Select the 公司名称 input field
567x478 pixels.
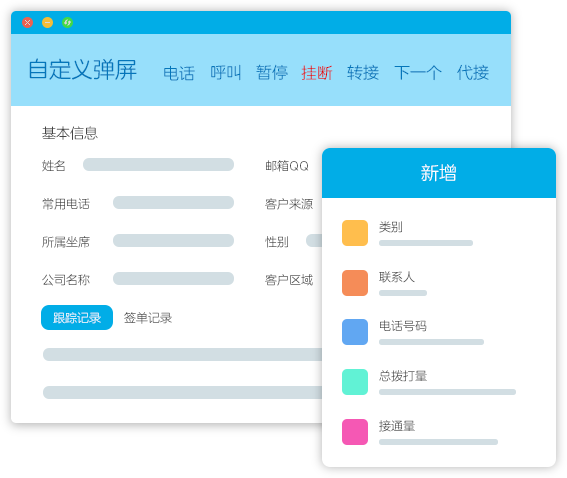pos(173,278)
